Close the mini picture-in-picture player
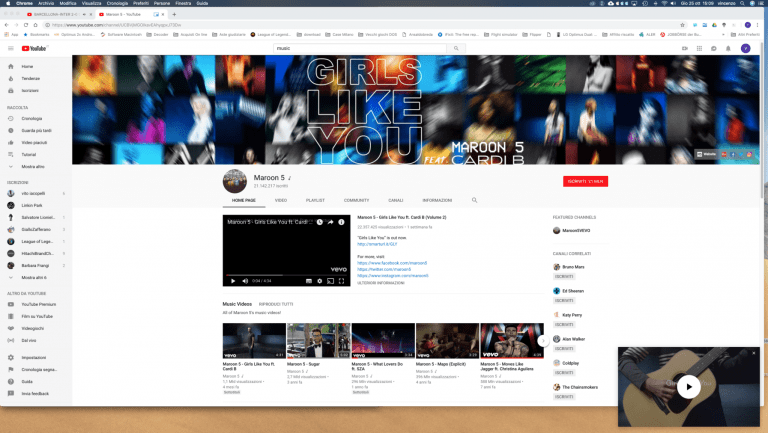 coord(754,353)
